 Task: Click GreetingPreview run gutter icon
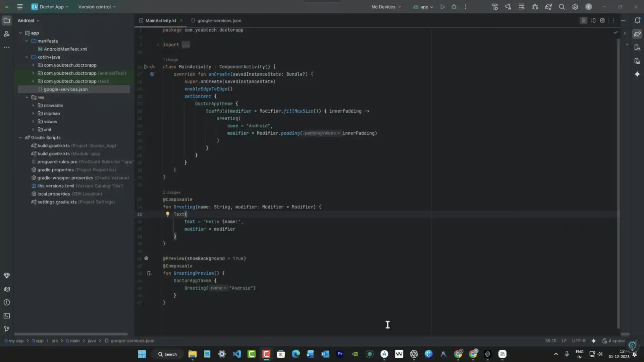tap(149, 273)
